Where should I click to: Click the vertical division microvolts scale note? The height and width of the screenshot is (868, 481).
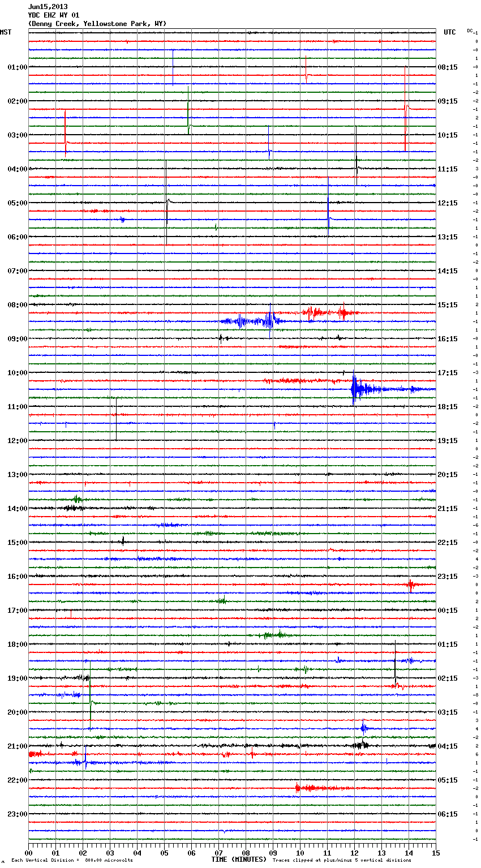[72, 861]
